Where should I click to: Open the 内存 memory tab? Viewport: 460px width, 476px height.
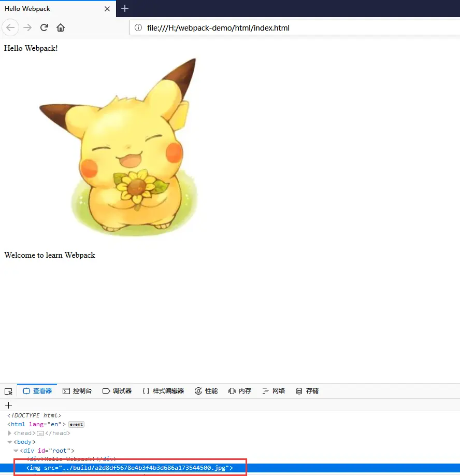coord(240,391)
